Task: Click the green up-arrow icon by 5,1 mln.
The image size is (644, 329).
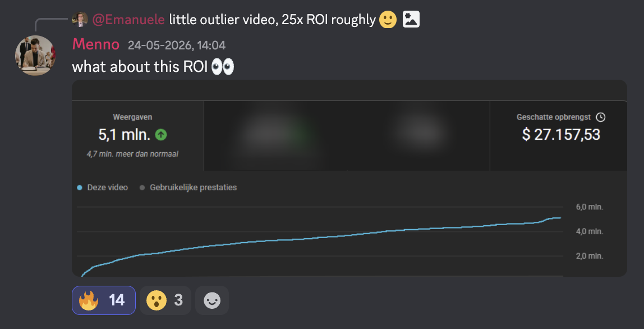Action: (161, 135)
